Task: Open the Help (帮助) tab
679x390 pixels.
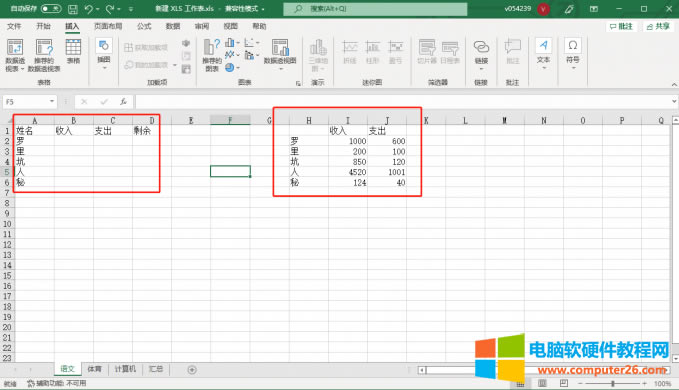Action: 259,26
